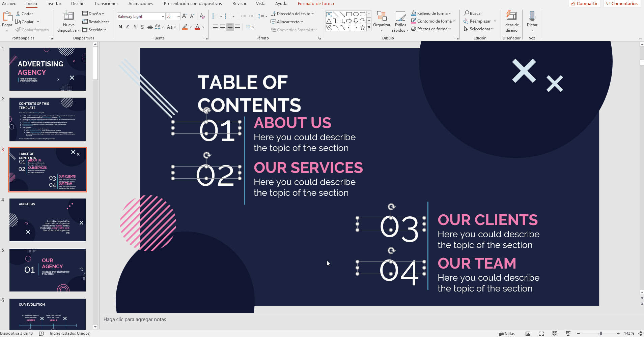Click the Buscar magnifier button
The height and width of the screenshot is (337, 644).
click(473, 13)
